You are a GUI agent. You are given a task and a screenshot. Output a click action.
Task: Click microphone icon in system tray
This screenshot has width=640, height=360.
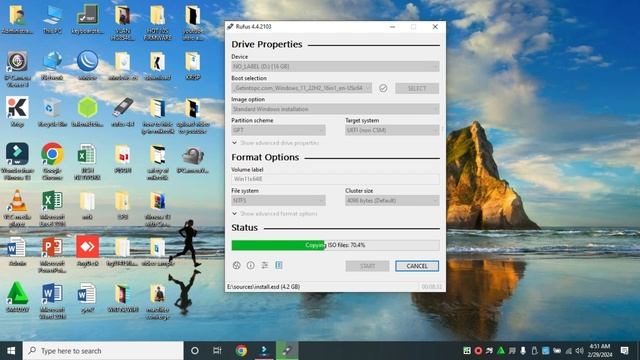pos(523,351)
